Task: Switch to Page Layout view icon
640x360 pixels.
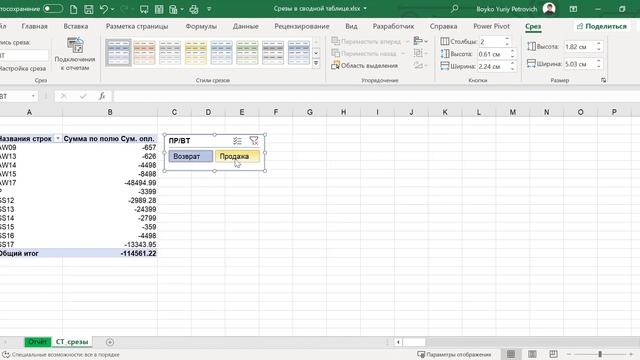Action: coord(532,354)
